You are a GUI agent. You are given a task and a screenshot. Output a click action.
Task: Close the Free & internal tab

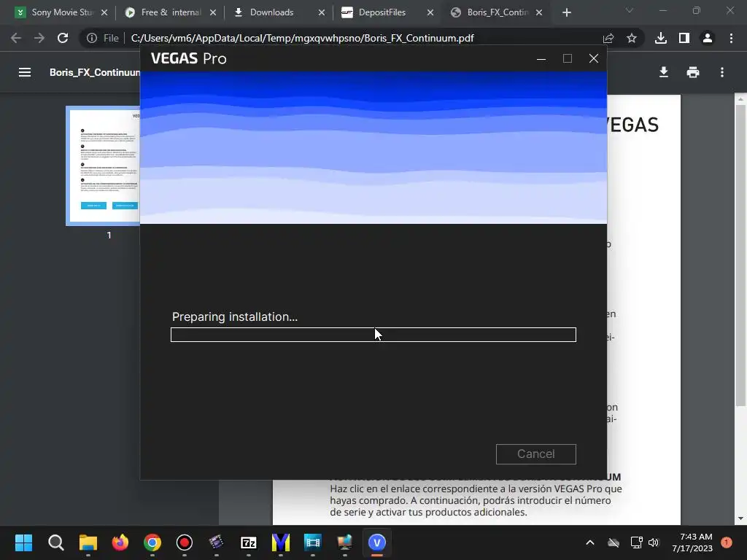(x=213, y=12)
